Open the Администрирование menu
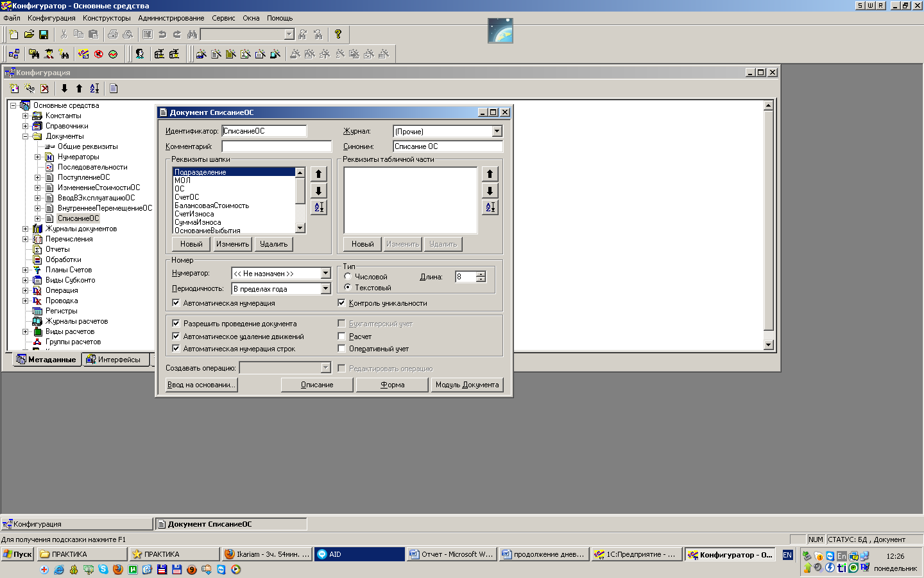Screen dimensions: 924x578 (171, 18)
